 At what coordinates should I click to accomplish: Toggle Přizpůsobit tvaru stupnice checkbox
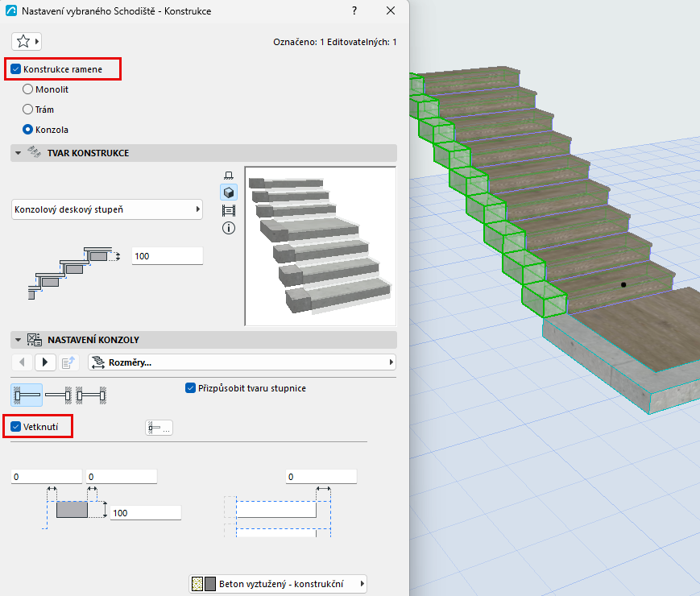pos(190,388)
